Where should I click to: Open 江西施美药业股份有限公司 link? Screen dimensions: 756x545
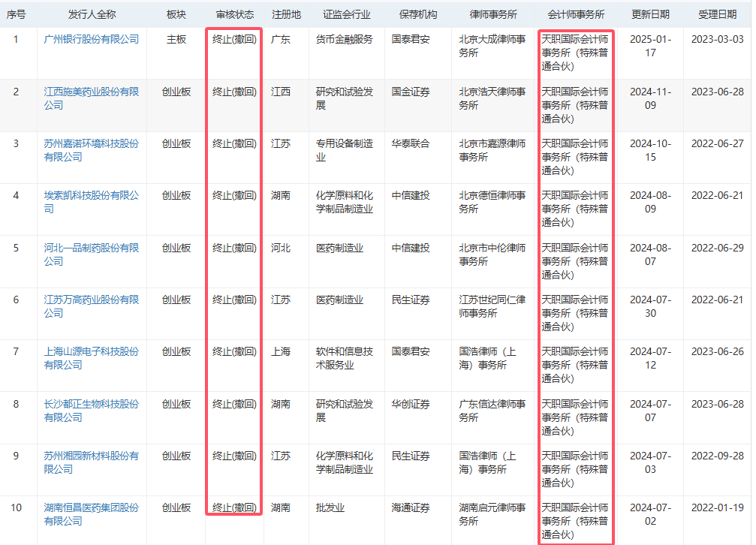[91, 98]
